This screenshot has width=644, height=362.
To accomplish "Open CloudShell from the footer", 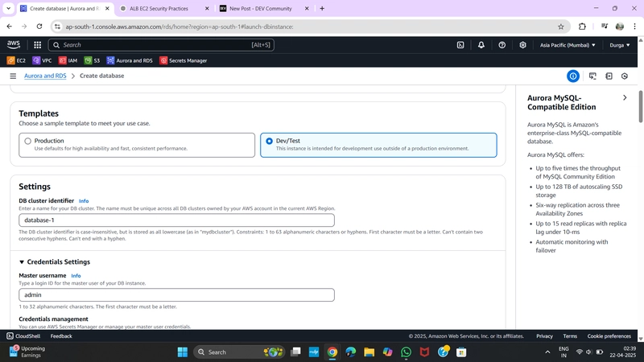I will pos(23,336).
